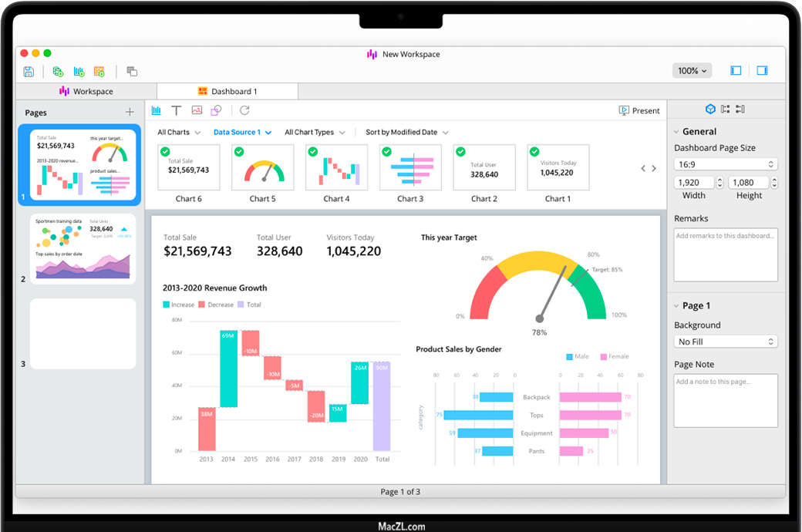The height and width of the screenshot is (532, 802).
Task: Select the Text tool icon
Action: pyautogui.click(x=177, y=111)
